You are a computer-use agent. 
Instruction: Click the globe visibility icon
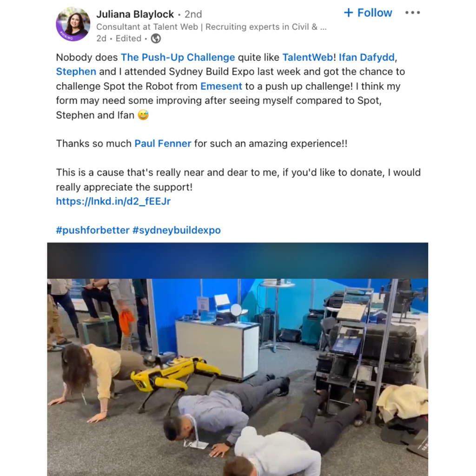click(156, 39)
